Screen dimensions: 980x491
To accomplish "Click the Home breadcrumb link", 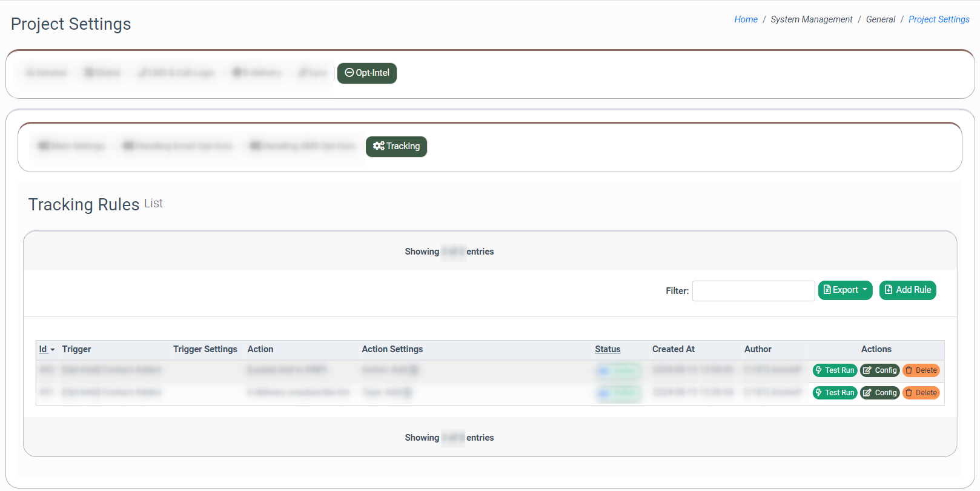I will pyautogui.click(x=746, y=19).
